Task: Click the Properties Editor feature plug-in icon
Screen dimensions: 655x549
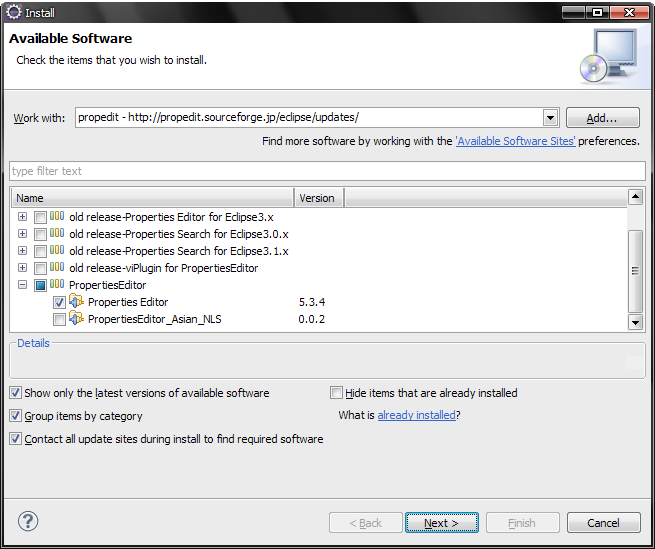Action: [x=76, y=301]
